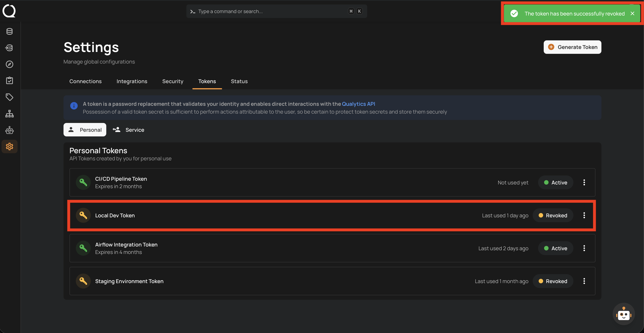Open the robot agent icon in sidebar
Screen dimensions: 644x333
pyautogui.click(x=10, y=130)
